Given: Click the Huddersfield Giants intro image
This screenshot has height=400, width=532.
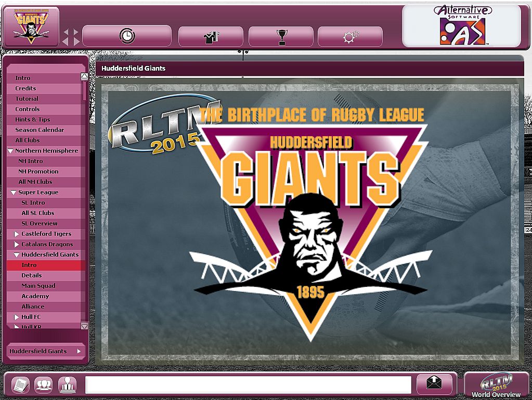Looking at the screenshot, I should pyautogui.click(x=310, y=222).
